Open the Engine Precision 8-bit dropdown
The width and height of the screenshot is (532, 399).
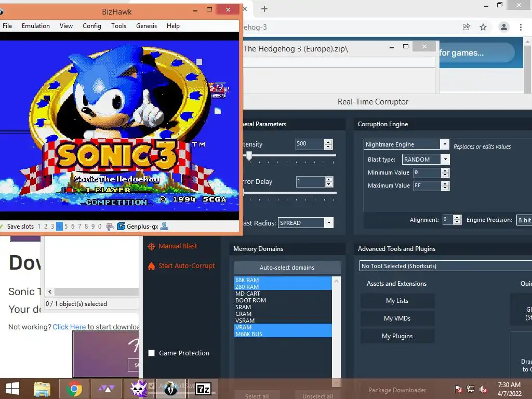(x=524, y=220)
